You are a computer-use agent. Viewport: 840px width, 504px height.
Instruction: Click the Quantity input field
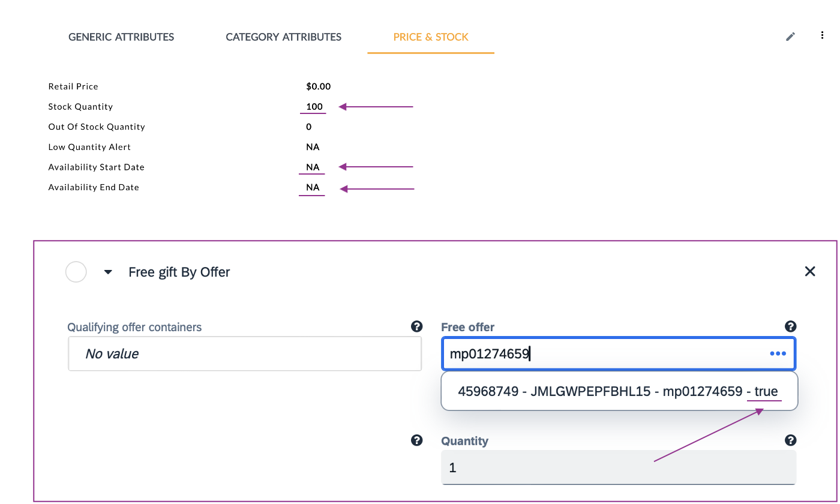[x=618, y=467]
